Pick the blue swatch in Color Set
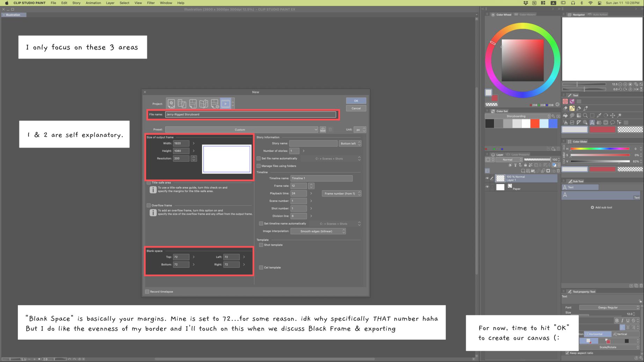 553,124
